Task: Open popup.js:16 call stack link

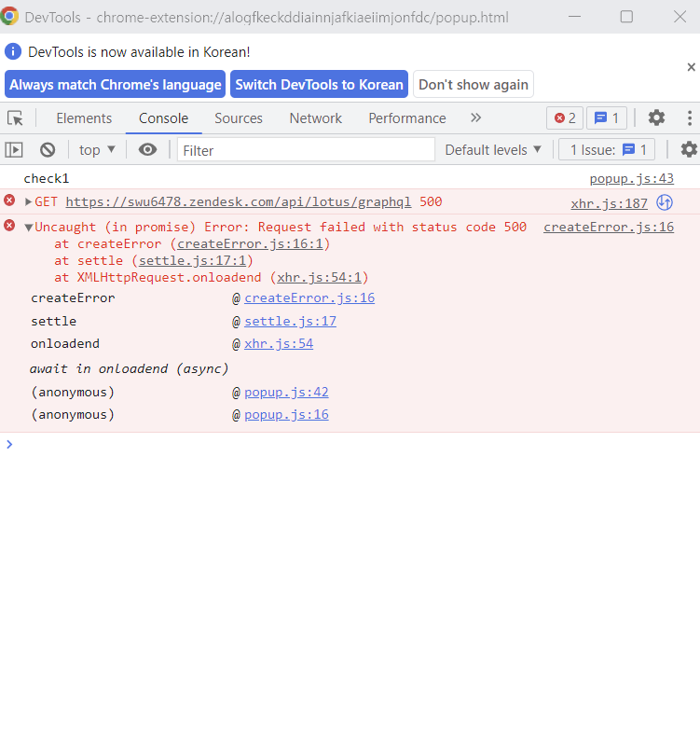Action: click(286, 415)
